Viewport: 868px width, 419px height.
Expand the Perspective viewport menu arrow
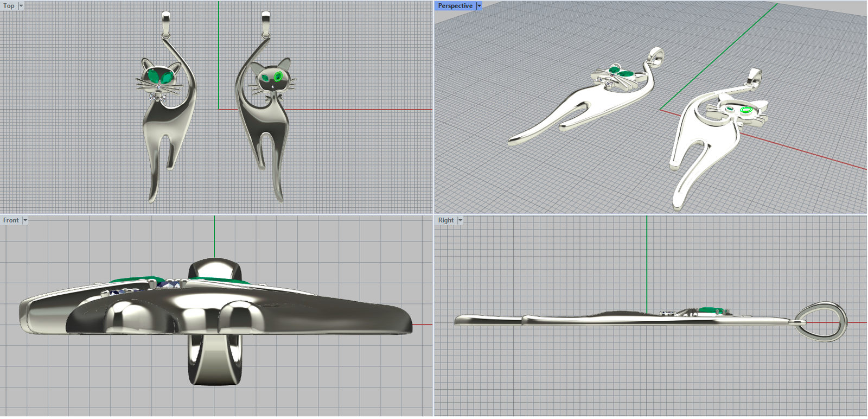(x=479, y=6)
